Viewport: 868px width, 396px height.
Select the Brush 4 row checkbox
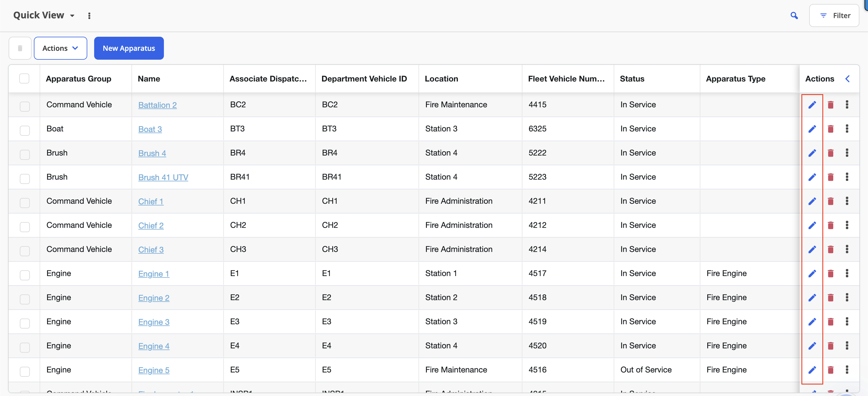click(x=25, y=155)
